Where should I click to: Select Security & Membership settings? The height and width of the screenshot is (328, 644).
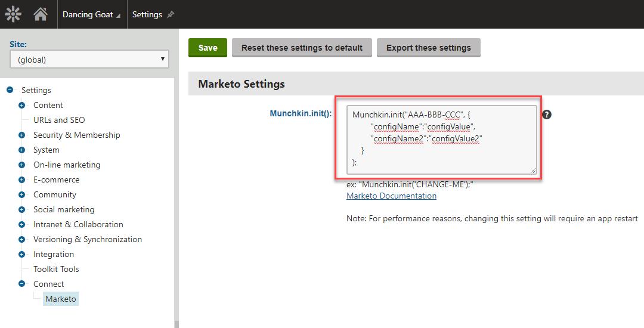tap(77, 135)
